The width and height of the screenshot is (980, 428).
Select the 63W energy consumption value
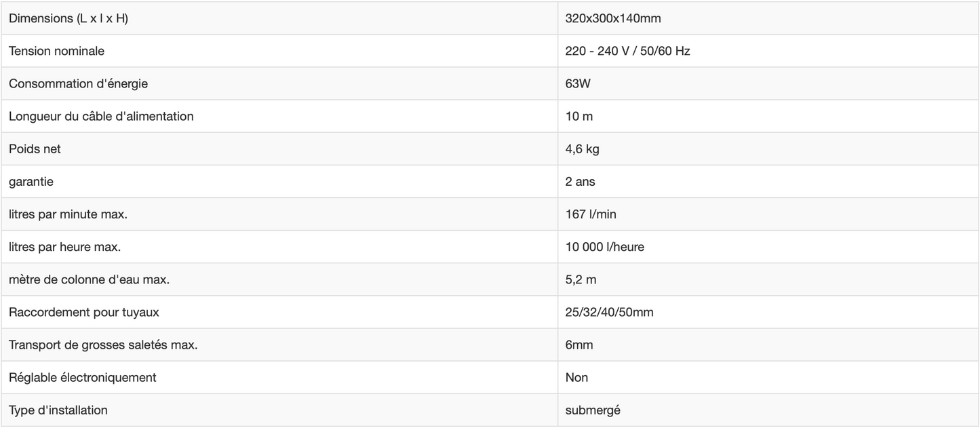[578, 83]
